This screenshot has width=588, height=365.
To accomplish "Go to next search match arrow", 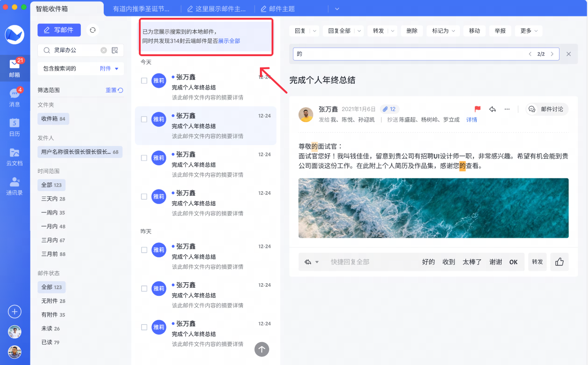I will coord(552,54).
